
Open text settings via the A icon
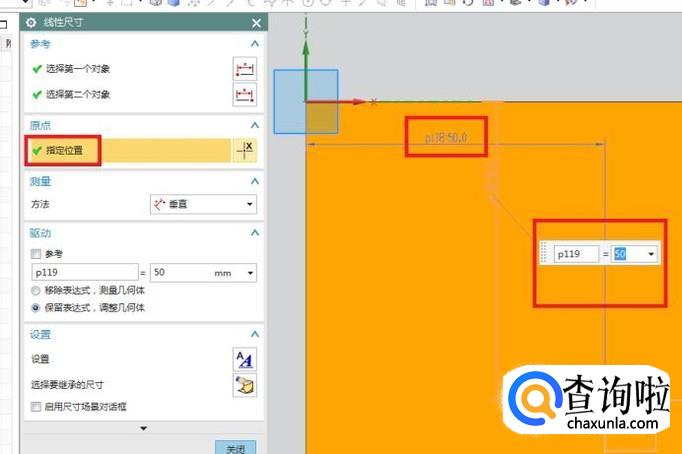click(x=244, y=359)
